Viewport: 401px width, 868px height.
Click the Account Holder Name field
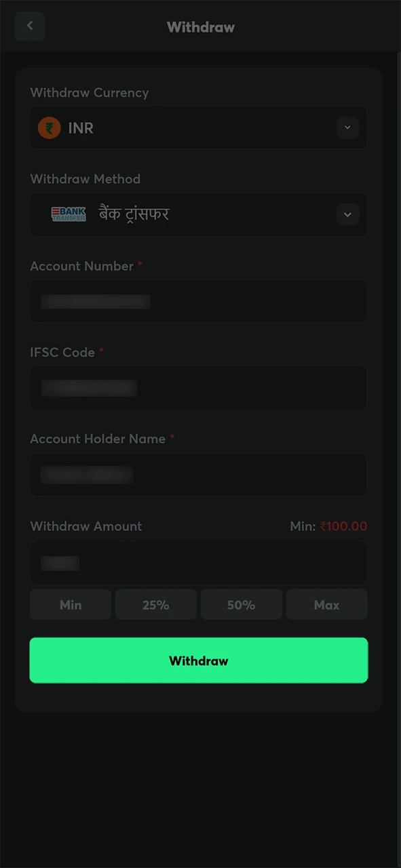point(198,474)
